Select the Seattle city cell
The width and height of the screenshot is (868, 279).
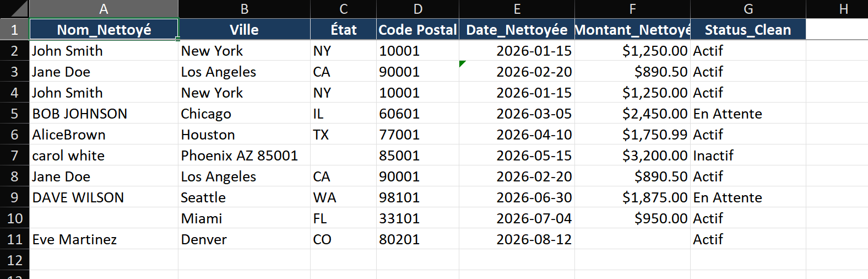pyautogui.click(x=244, y=197)
